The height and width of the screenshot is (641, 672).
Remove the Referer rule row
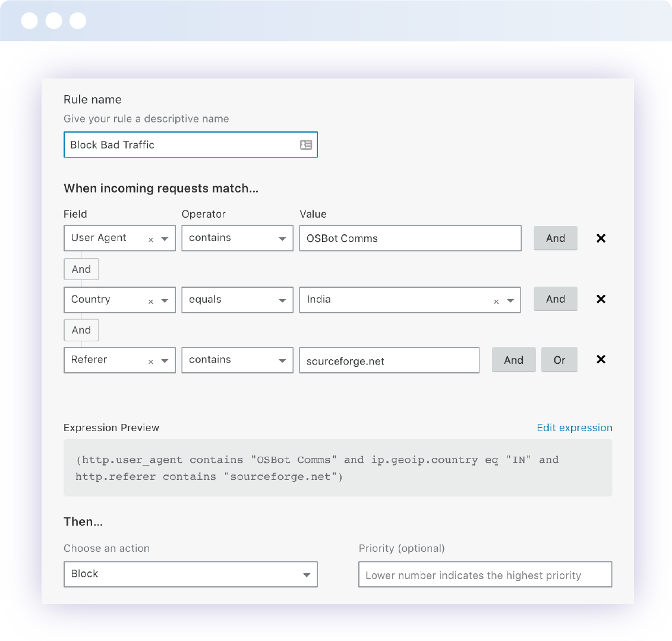(601, 359)
